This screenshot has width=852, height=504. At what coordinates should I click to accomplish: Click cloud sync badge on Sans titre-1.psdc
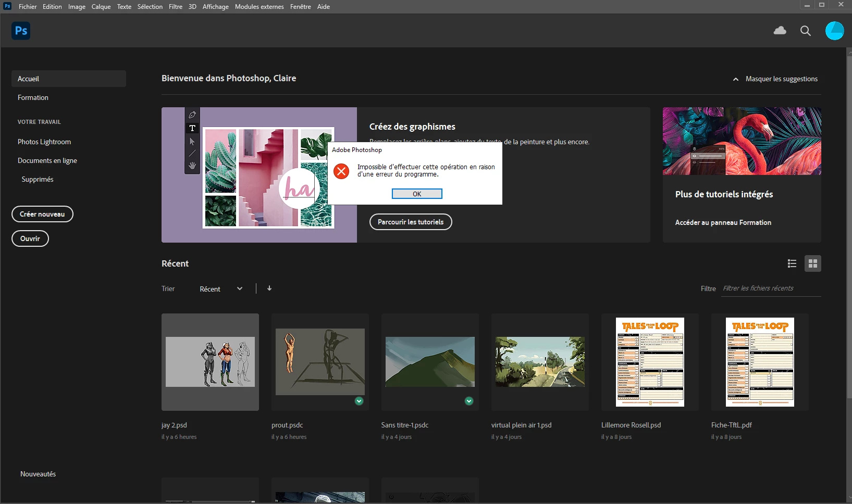point(469,401)
